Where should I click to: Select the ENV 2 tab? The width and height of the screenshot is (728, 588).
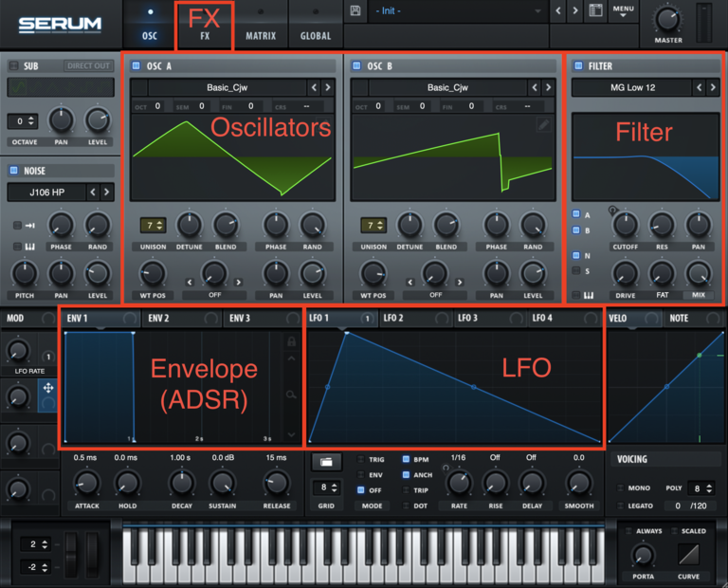click(x=182, y=318)
